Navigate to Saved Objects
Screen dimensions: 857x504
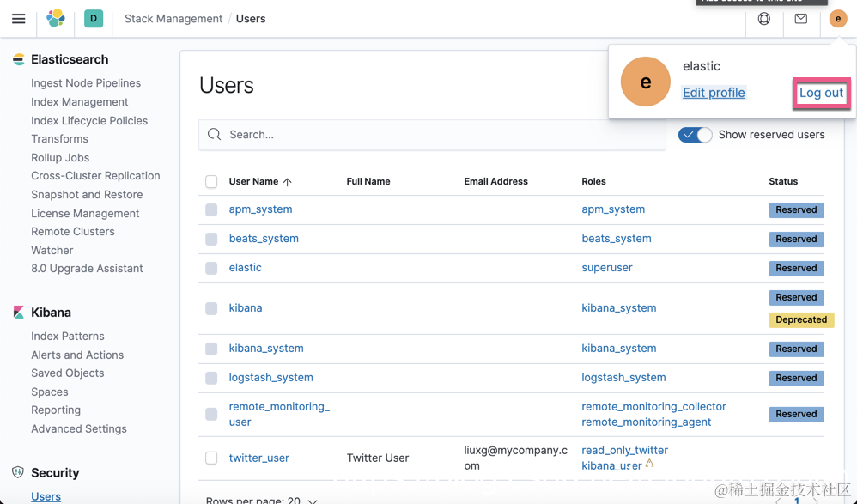coord(68,373)
